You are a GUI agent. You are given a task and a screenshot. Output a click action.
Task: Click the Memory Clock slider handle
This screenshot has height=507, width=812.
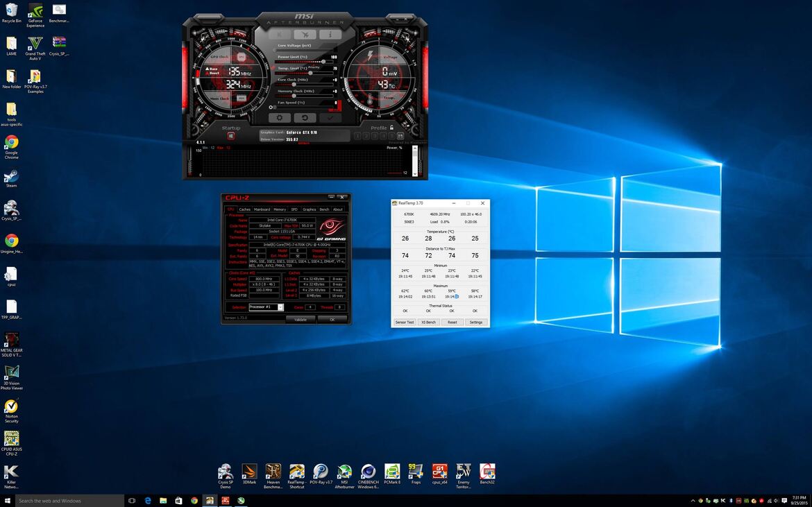click(294, 96)
